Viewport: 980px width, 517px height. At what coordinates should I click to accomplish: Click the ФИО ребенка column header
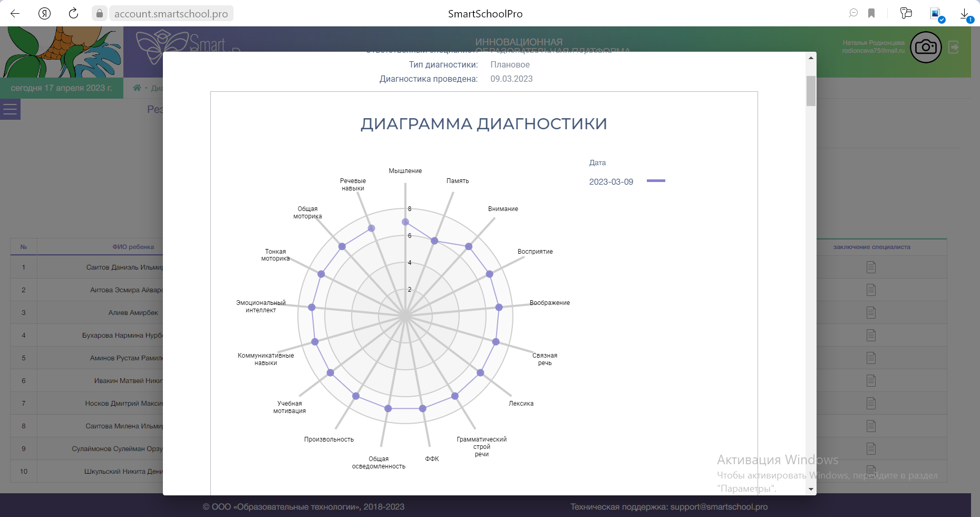(x=133, y=247)
